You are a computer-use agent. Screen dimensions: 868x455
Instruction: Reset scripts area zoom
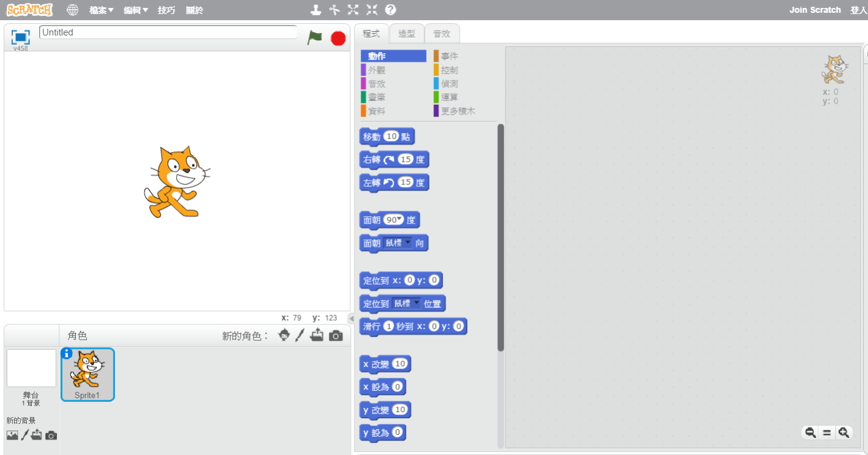[827, 432]
